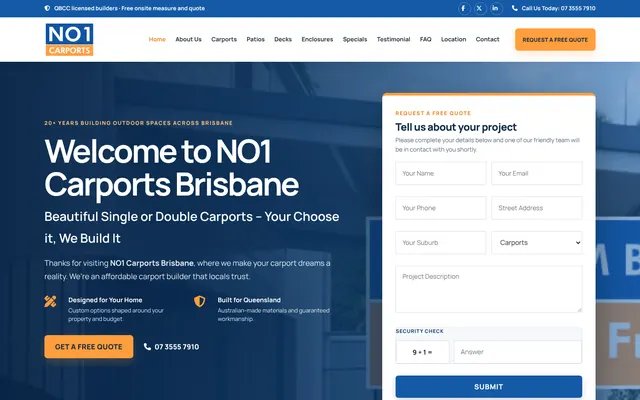Focus the Your Email field
Image resolution: width=640 pixels, height=400 pixels.
pyautogui.click(x=537, y=173)
